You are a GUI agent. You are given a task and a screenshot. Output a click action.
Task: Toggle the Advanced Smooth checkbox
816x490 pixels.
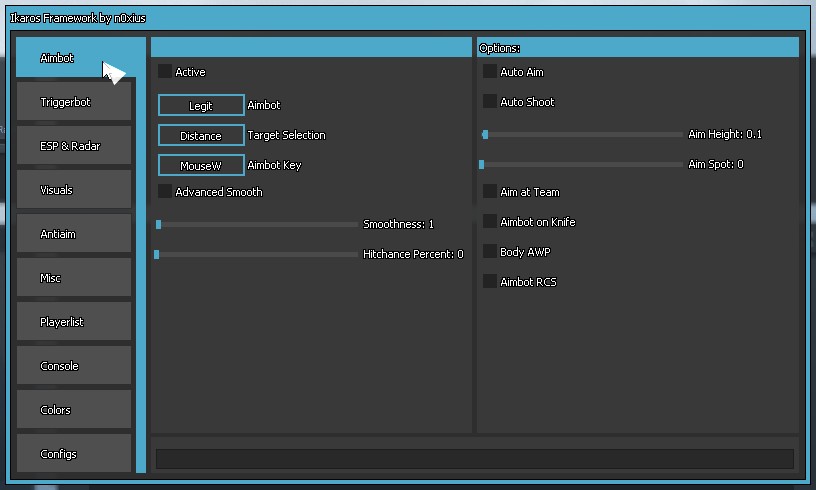tap(165, 192)
